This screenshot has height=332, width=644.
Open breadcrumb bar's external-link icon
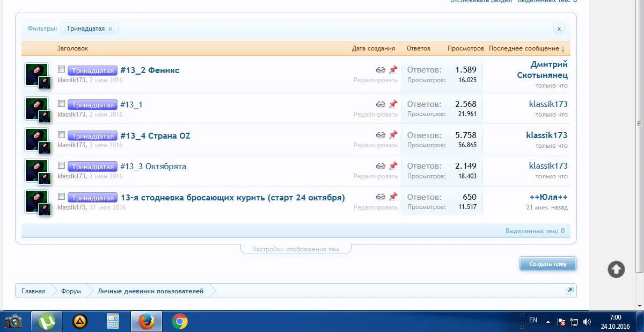pos(569,290)
